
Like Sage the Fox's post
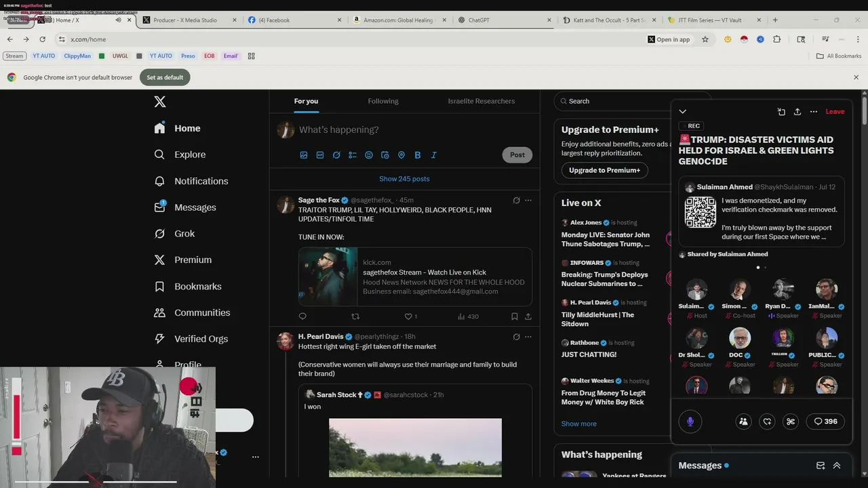[410, 317]
